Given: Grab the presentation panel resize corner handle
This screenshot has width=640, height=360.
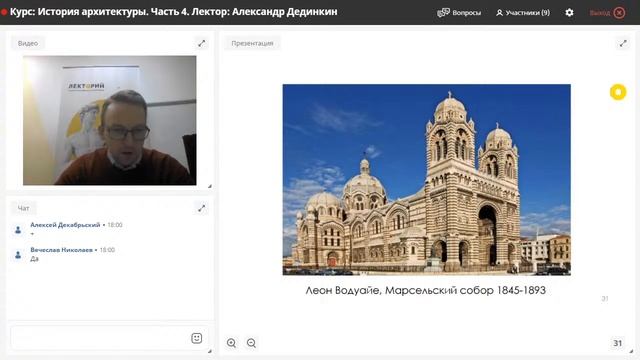Looking at the screenshot, I should click(631, 351).
